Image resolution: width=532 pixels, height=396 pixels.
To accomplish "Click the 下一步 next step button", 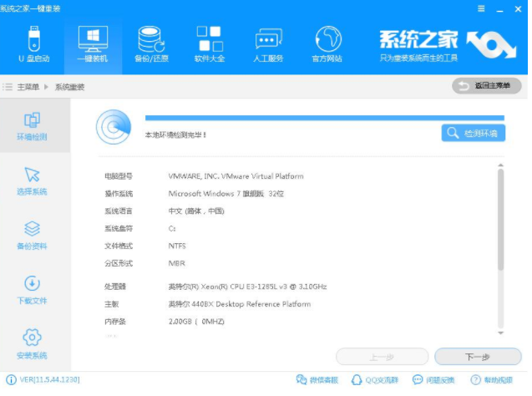I will [x=477, y=357].
